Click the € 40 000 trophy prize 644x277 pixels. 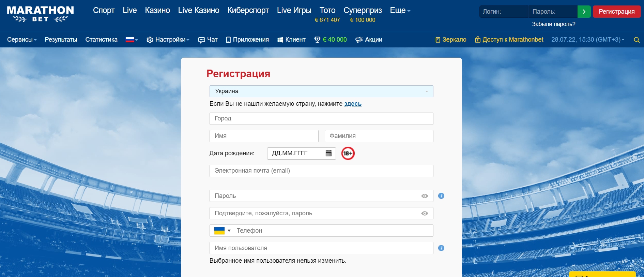coord(330,40)
